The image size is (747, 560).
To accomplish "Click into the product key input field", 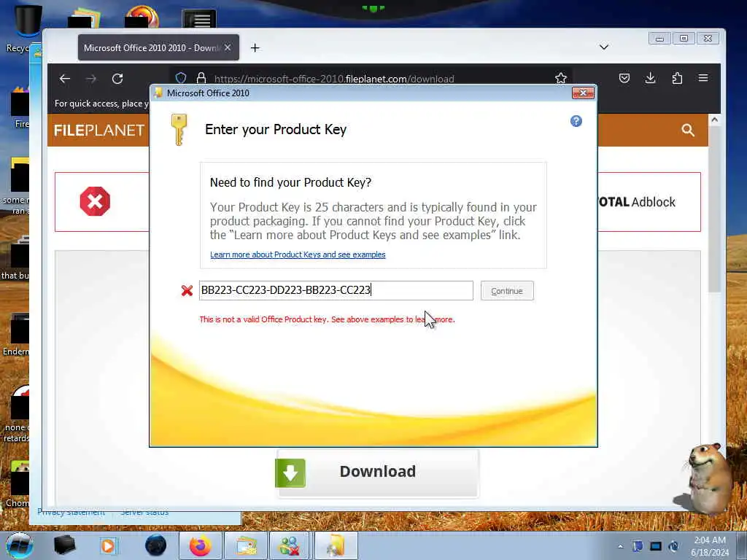I will (x=336, y=290).
